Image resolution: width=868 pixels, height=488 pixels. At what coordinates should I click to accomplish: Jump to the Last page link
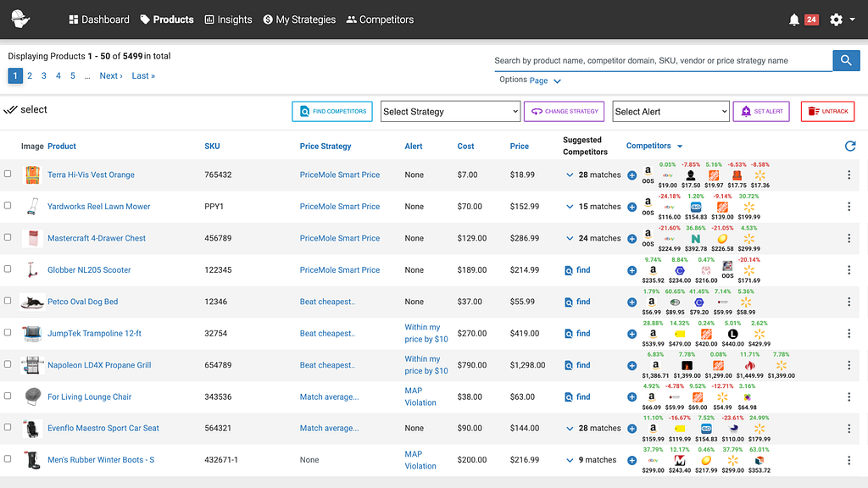(x=143, y=75)
